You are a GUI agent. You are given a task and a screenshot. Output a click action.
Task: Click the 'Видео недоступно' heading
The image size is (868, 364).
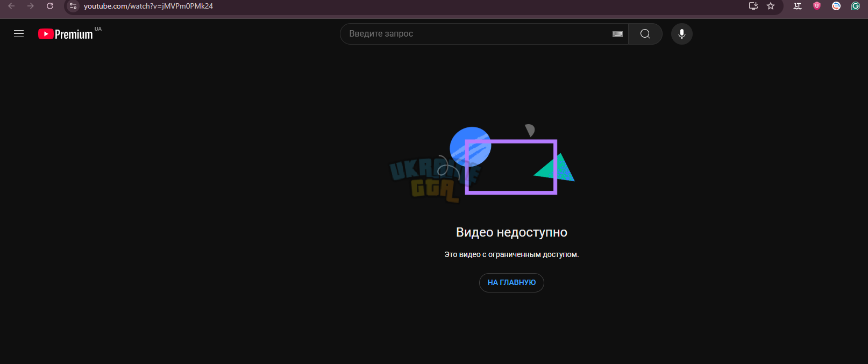click(x=511, y=232)
